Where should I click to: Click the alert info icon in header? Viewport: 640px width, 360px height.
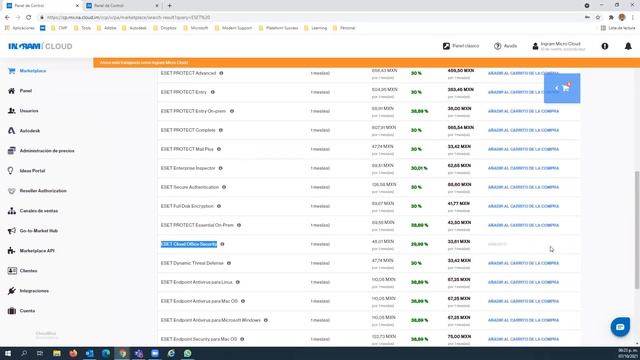point(605,46)
